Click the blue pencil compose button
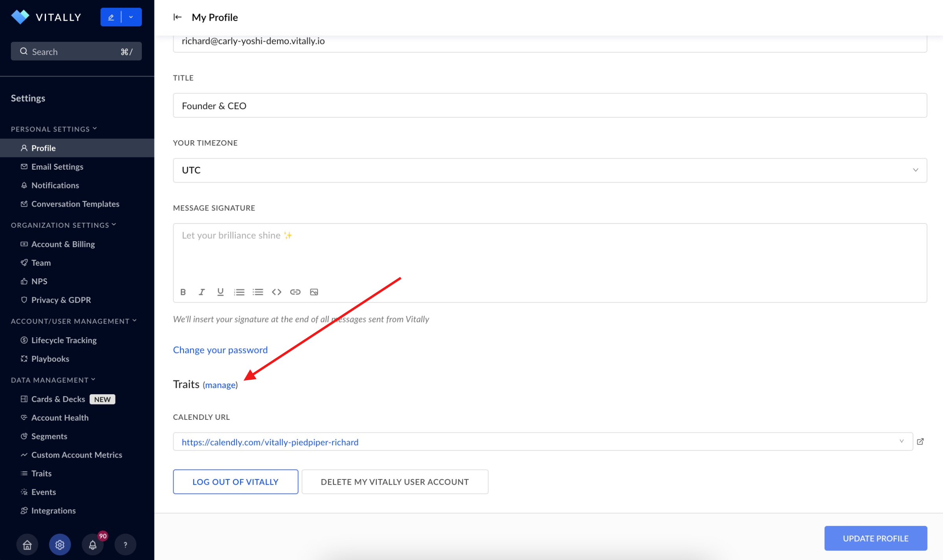This screenshot has height=560, width=943. (111, 17)
